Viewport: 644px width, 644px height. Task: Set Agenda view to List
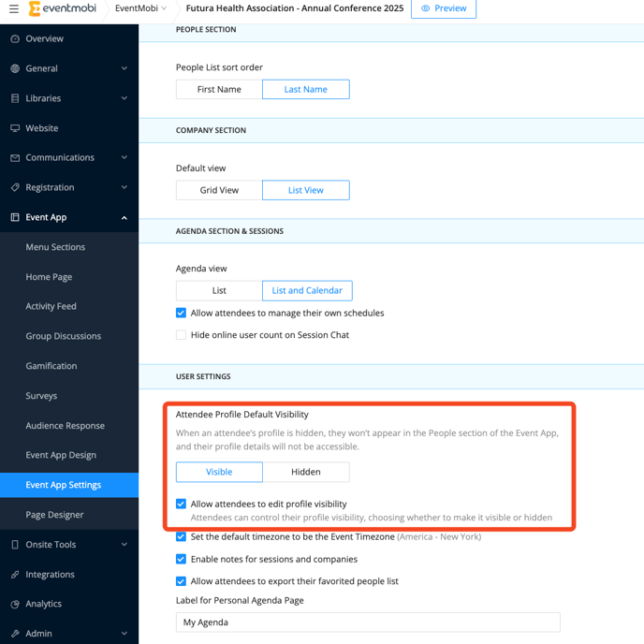(x=219, y=291)
